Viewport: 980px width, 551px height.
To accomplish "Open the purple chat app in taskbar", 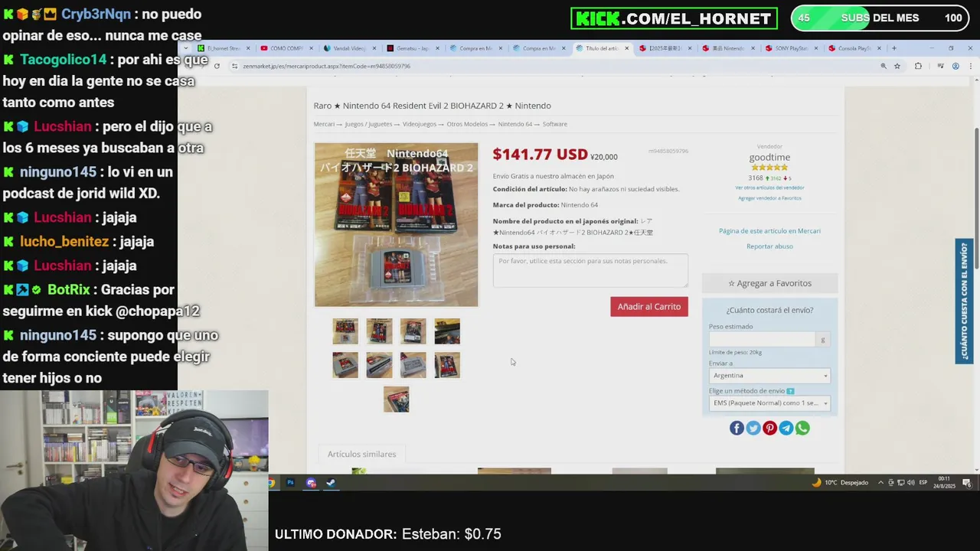I will 311,483.
